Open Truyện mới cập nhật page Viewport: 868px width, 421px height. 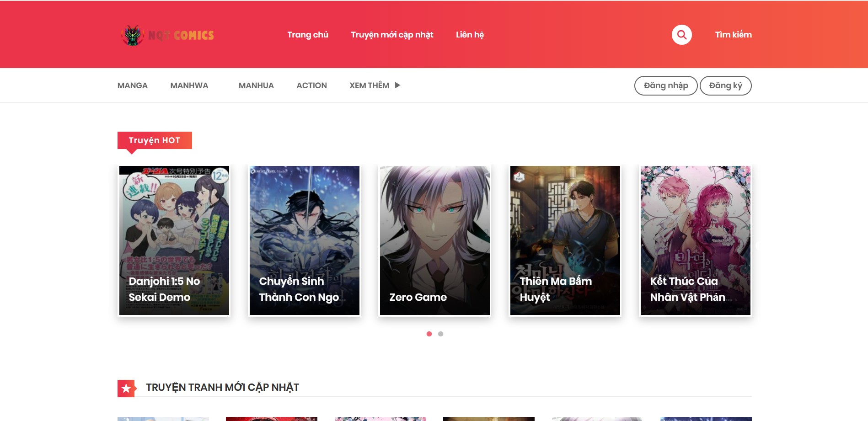coord(392,34)
